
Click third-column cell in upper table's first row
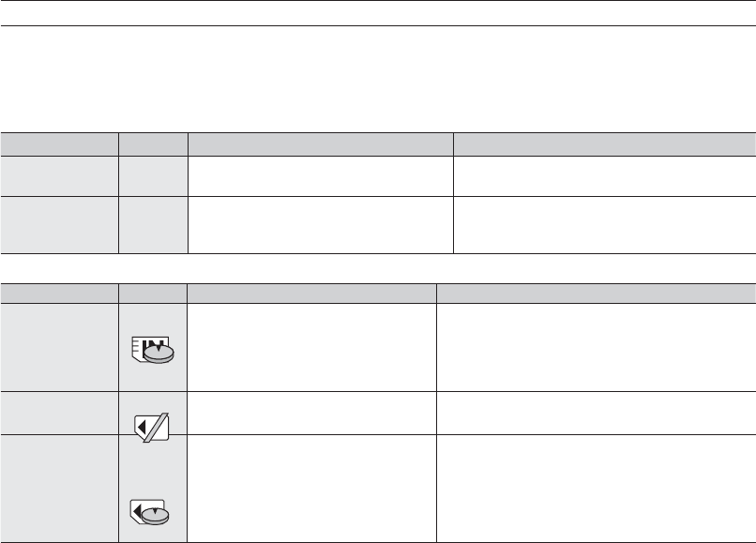[x=320, y=173]
